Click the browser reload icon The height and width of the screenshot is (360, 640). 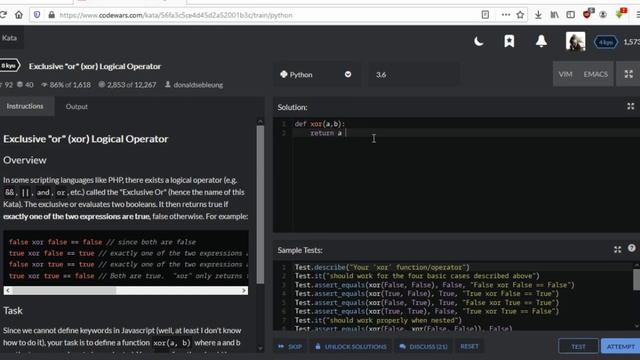coord(3,15)
